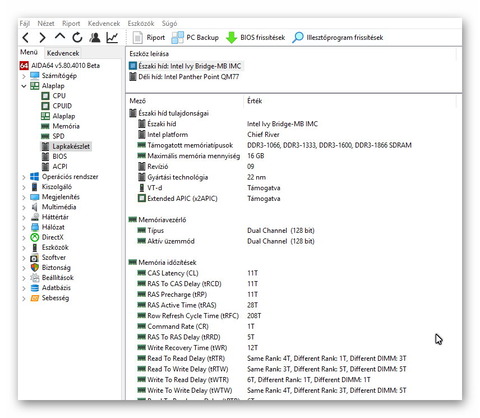
Task: Click the Riport toolbar button
Action: tap(149, 38)
